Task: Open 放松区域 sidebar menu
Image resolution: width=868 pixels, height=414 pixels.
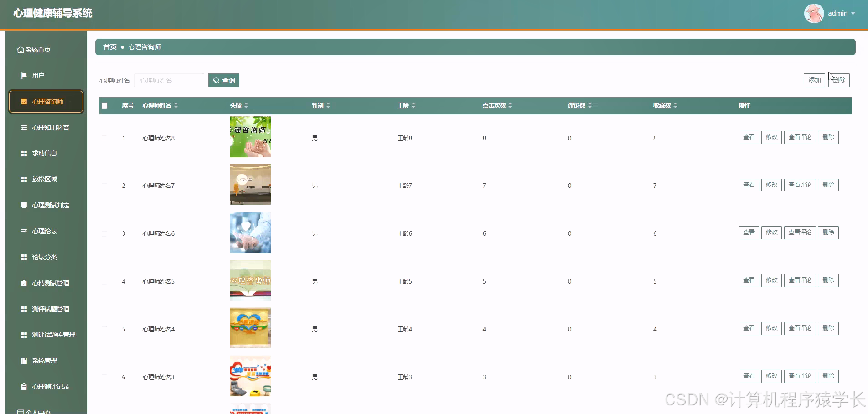Action: click(46, 180)
